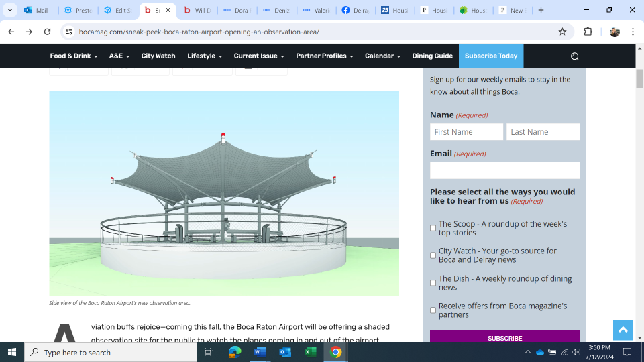Launch Microsoft Edge from the taskbar
The height and width of the screenshot is (362, 644).
pos(235,352)
